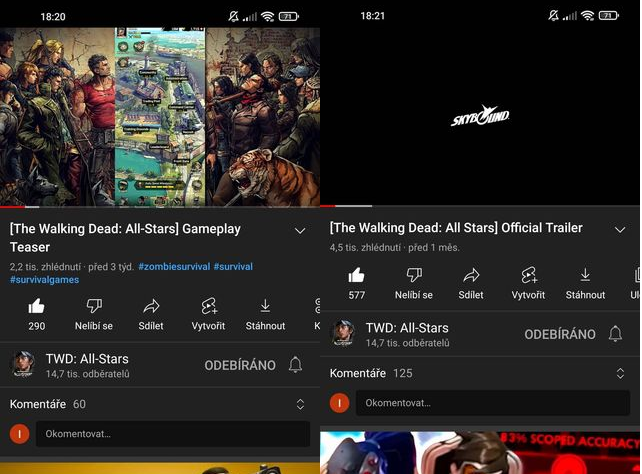Download the Official Trailer via Stáhnout
Image resolution: width=642 pixels, height=474 pixels.
coord(585,276)
